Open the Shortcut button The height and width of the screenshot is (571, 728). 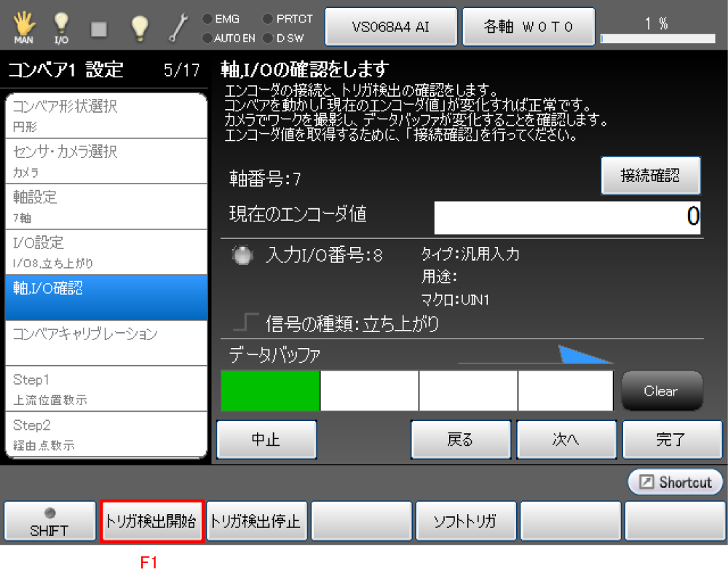click(x=676, y=482)
